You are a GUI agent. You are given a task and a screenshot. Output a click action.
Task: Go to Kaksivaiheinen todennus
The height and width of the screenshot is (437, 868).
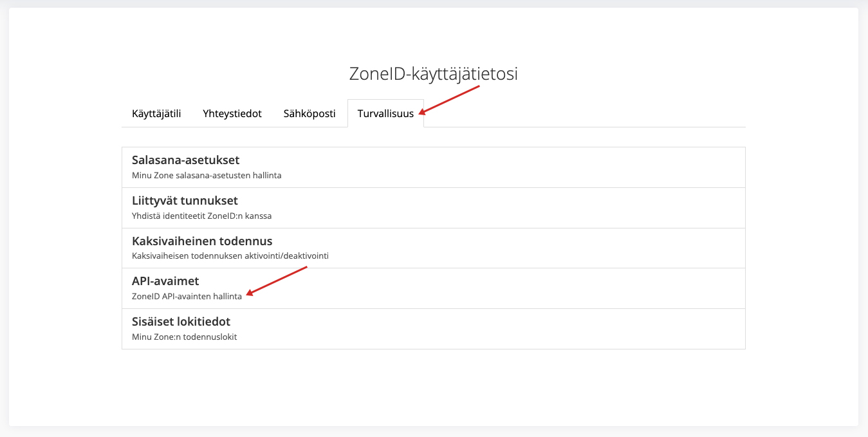point(202,241)
